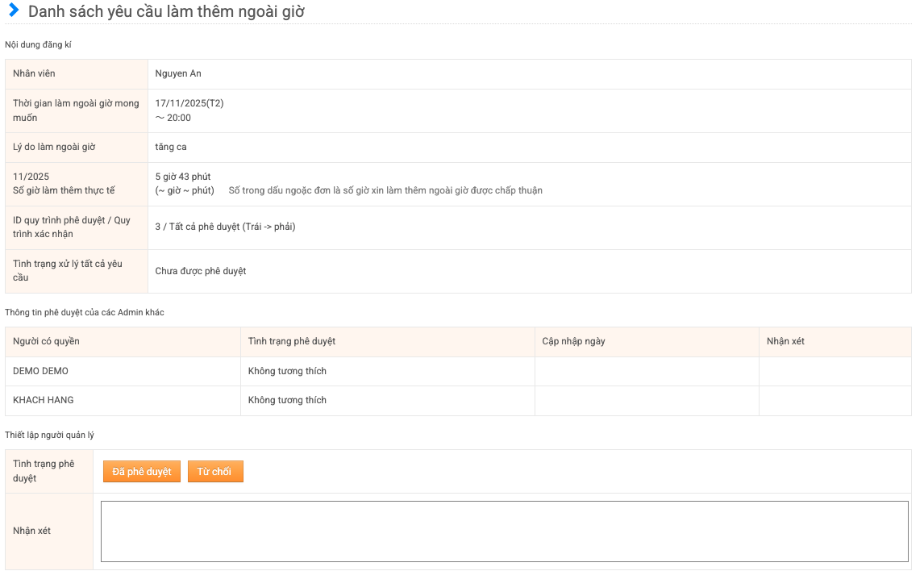Click the Thiết lập người quản lý section label
This screenshot has height=571, width=924.
point(49,436)
